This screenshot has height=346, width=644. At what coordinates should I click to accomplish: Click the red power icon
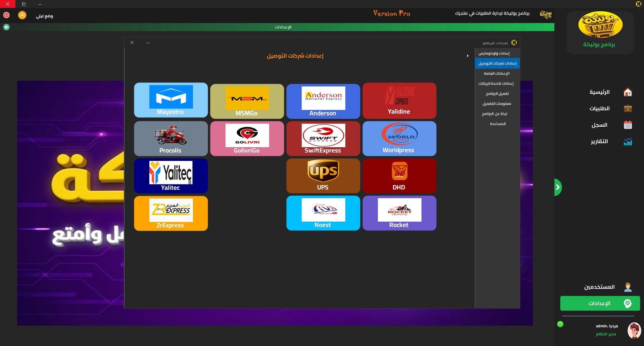pos(6,15)
